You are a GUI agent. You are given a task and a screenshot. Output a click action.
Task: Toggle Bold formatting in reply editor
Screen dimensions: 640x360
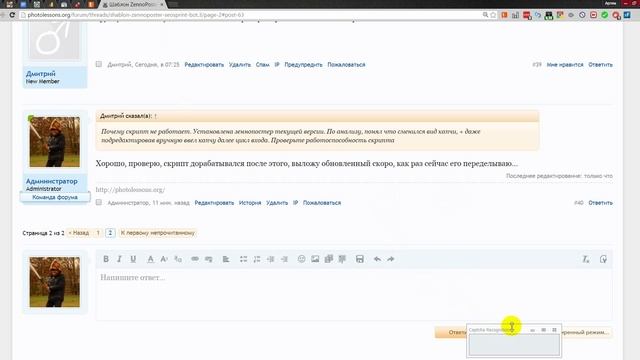tap(106, 259)
